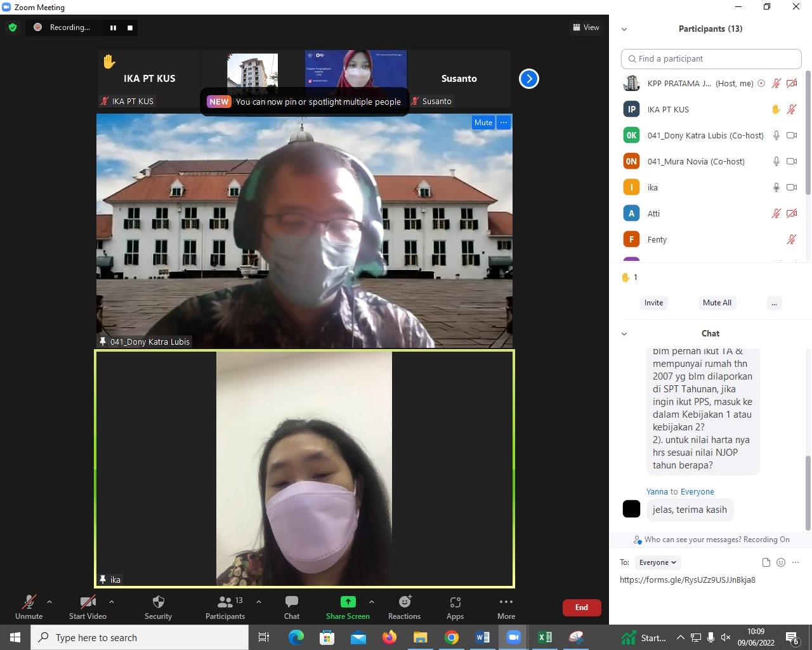Image resolution: width=812 pixels, height=650 pixels.
Task: Click the Find a participant search field
Action: tap(711, 59)
